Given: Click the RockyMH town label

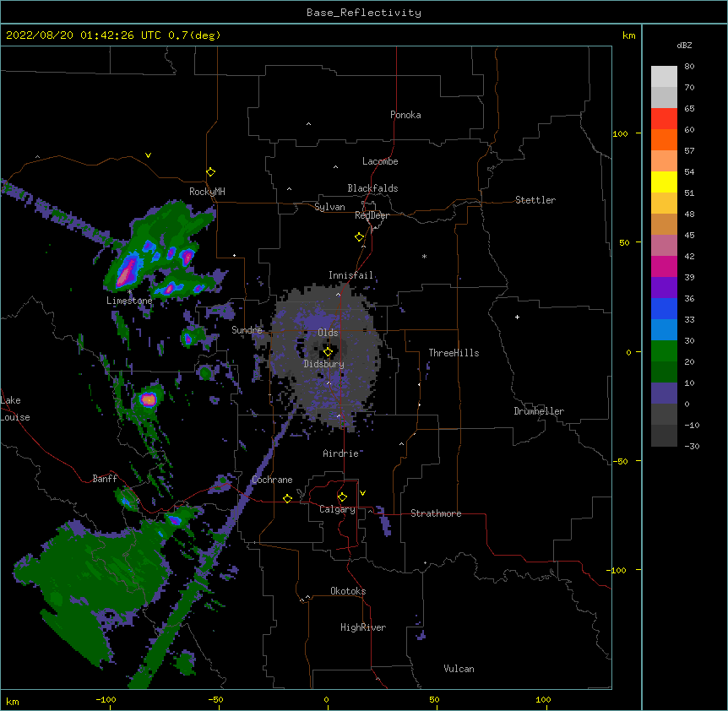Looking at the screenshot, I should click(x=207, y=192).
